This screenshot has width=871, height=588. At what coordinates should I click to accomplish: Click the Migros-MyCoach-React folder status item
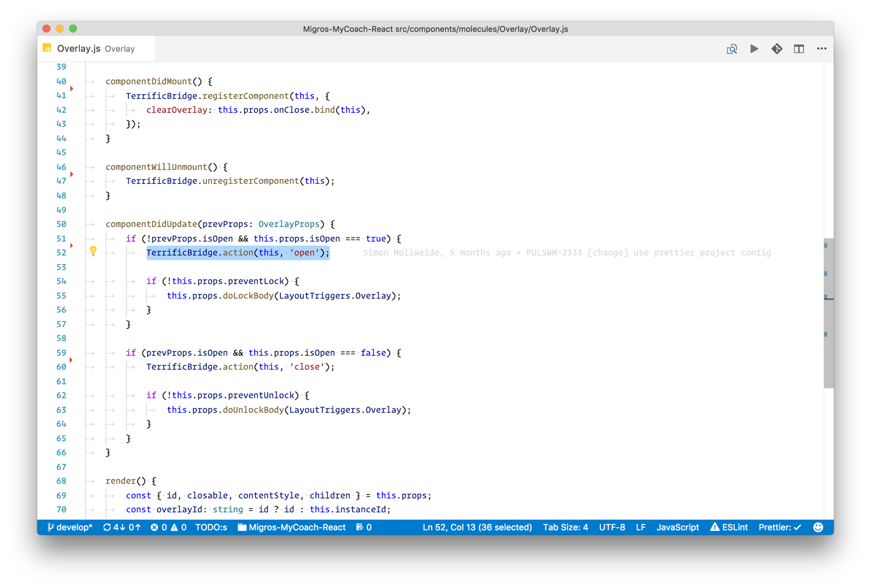291,527
